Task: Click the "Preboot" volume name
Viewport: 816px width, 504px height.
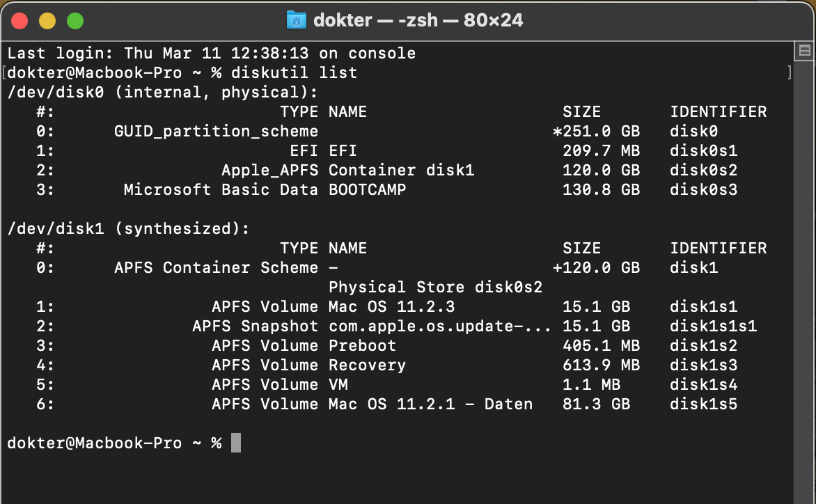Action: click(362, 346)
